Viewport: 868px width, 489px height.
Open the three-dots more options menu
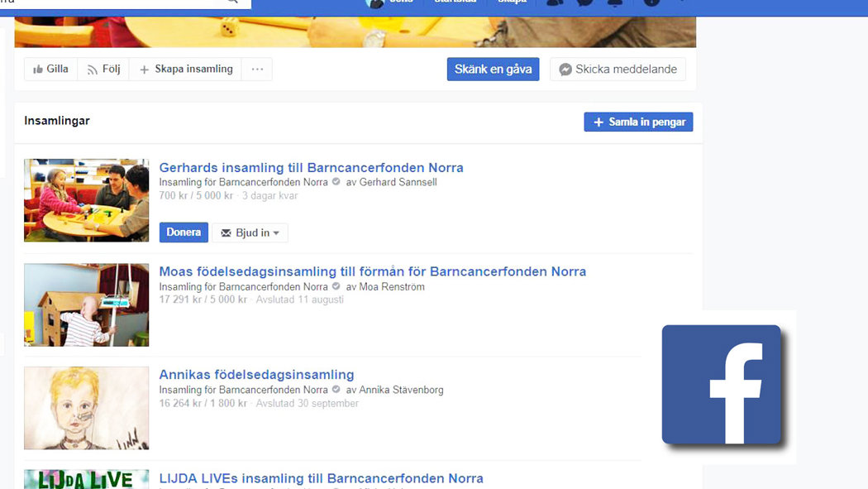[257, 70]
